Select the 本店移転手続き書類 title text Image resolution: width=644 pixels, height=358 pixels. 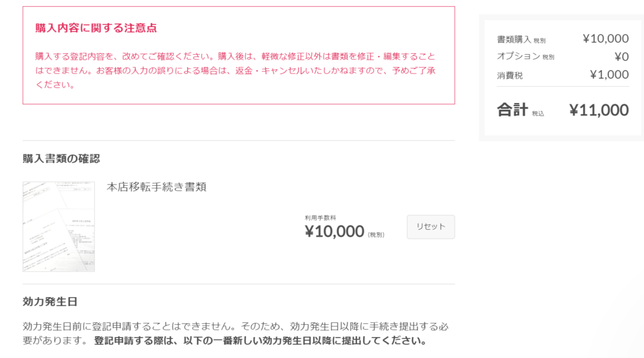[157, 187]
